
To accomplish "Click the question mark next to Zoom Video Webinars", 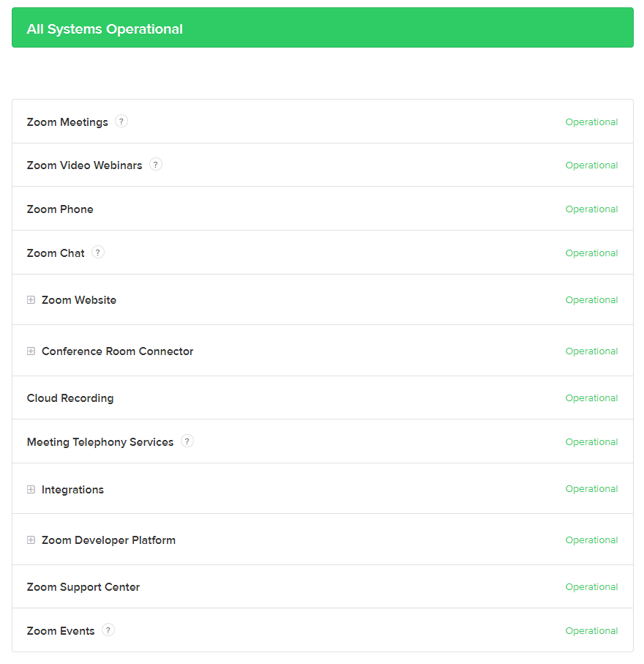I will (x=155, y=165).
